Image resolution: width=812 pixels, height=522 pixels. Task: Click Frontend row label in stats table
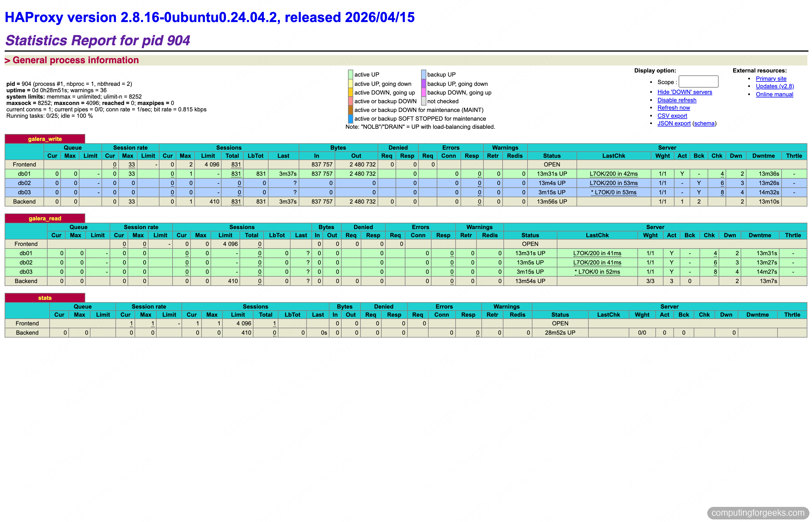(27, 323)
